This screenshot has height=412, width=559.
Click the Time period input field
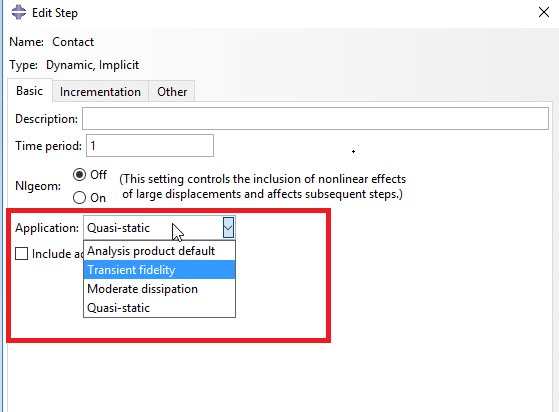coord(150,145)
